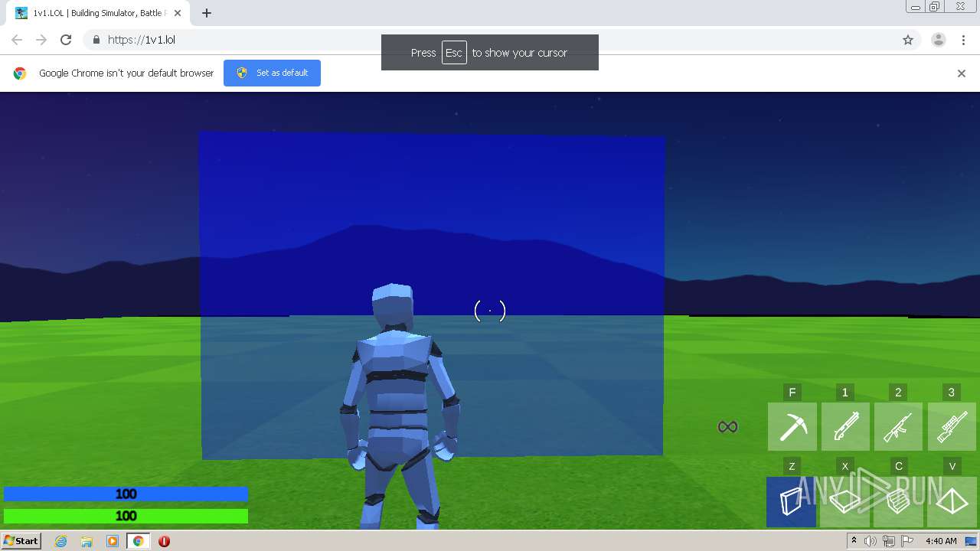Screen dimensions: 980x551
Task: Bookmark this page with the star
Action: [x=908, y=40]
